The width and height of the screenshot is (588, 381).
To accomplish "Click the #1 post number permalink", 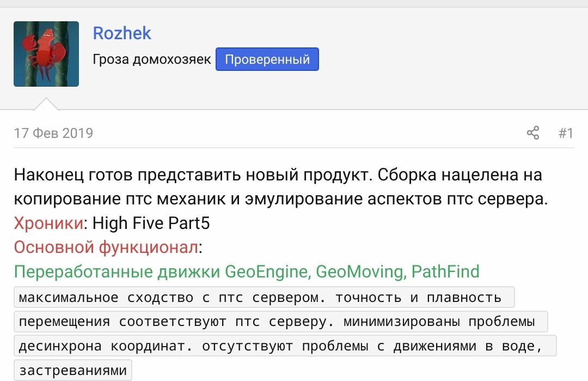I will tap(566, 132).
